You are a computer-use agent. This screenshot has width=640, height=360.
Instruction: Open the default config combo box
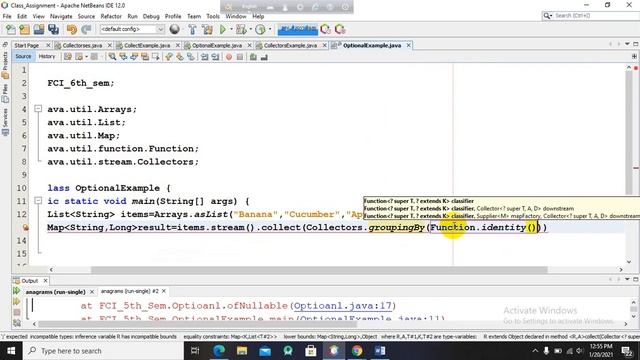[132, 29]
